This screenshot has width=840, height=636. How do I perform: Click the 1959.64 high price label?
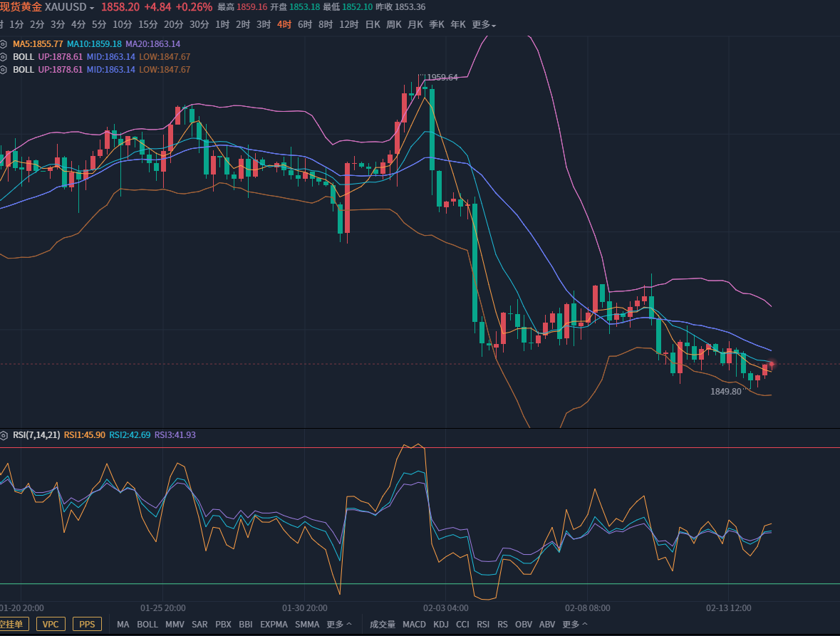click(x=442, y=77)
